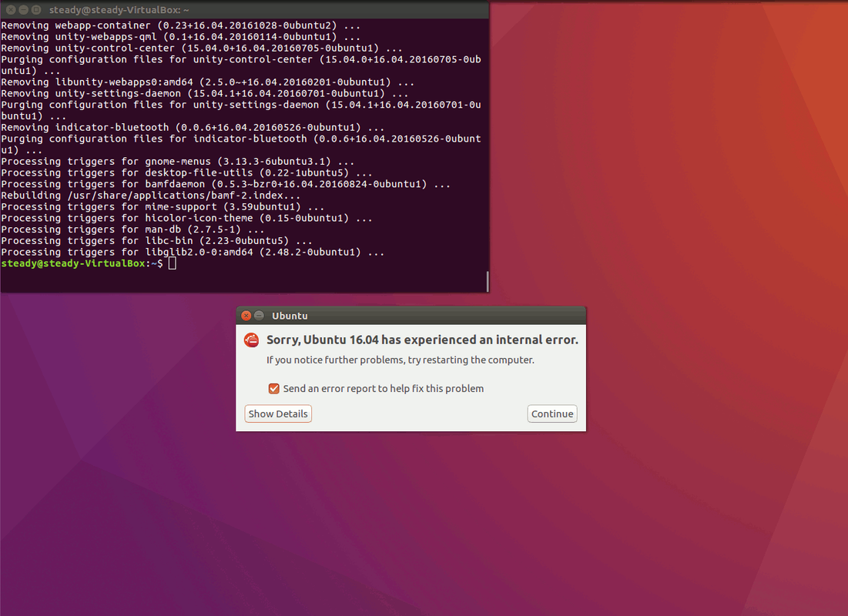The image size is (848, 616).
Task: Click the terminal scrollbar handle
Action: click(488, 281)
